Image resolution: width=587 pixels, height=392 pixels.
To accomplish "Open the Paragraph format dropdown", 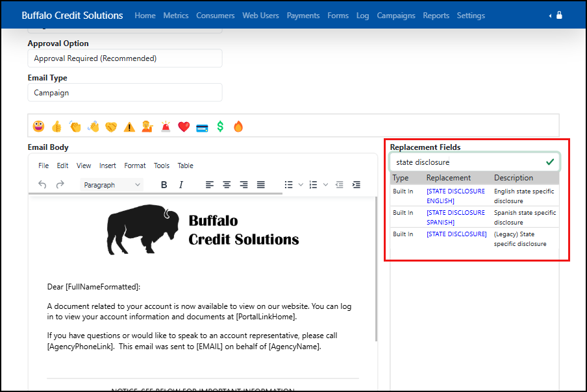I will tap(112, 185).
